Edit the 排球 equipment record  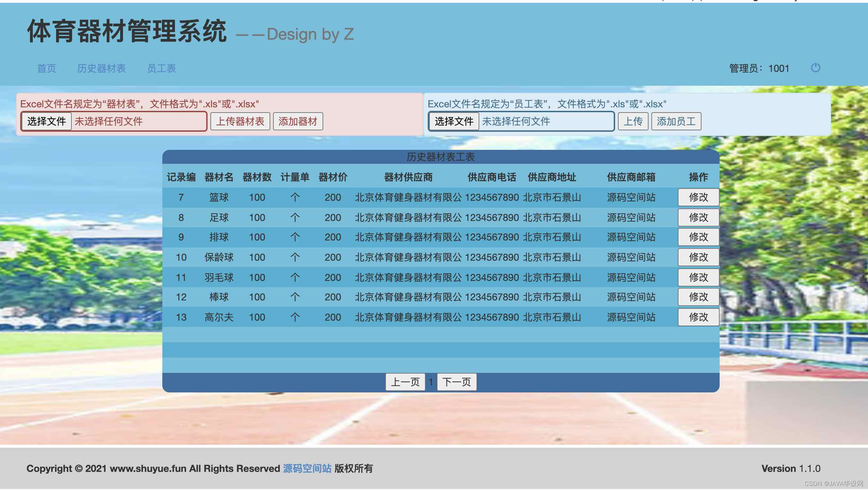[x=698, y=237]
